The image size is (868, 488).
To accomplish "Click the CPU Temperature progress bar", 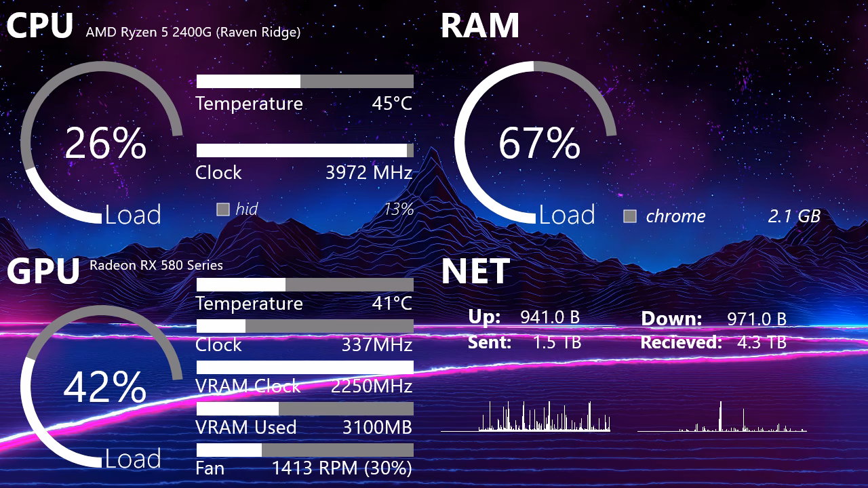I will click(x=305, y=81).
